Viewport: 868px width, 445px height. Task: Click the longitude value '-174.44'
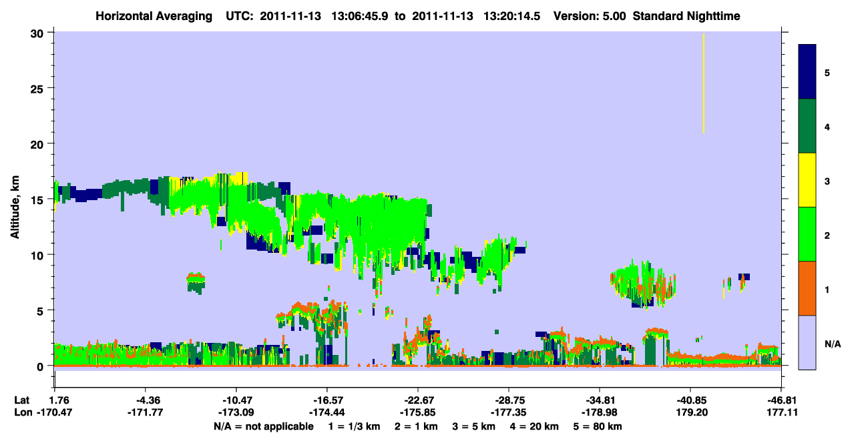[x=327, y=413]
